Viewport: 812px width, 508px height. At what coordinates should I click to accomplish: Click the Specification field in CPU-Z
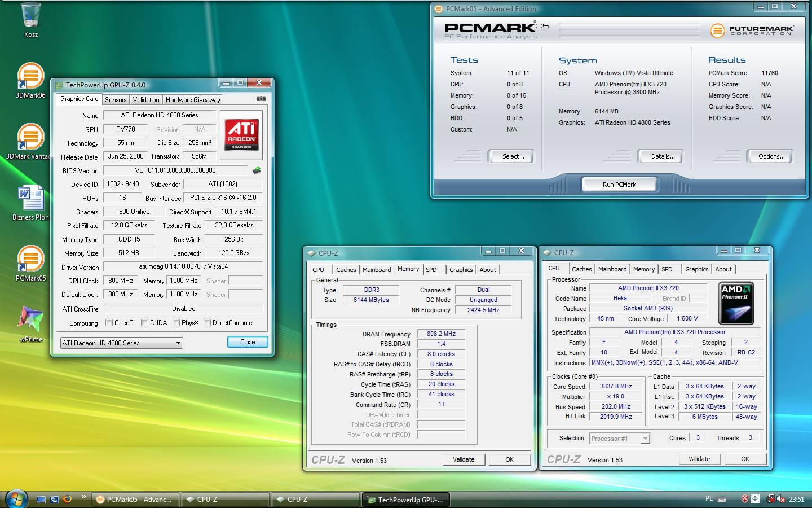point(675,332)
